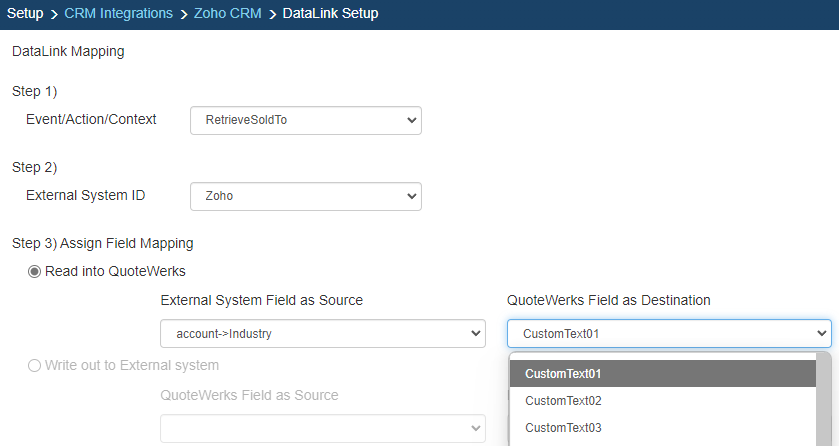Click the arrow icon on account->Industry dropdown

475,334
